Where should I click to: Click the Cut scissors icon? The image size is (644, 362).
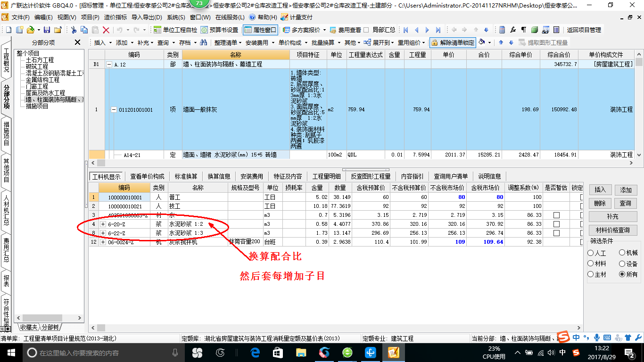(73, 30)
